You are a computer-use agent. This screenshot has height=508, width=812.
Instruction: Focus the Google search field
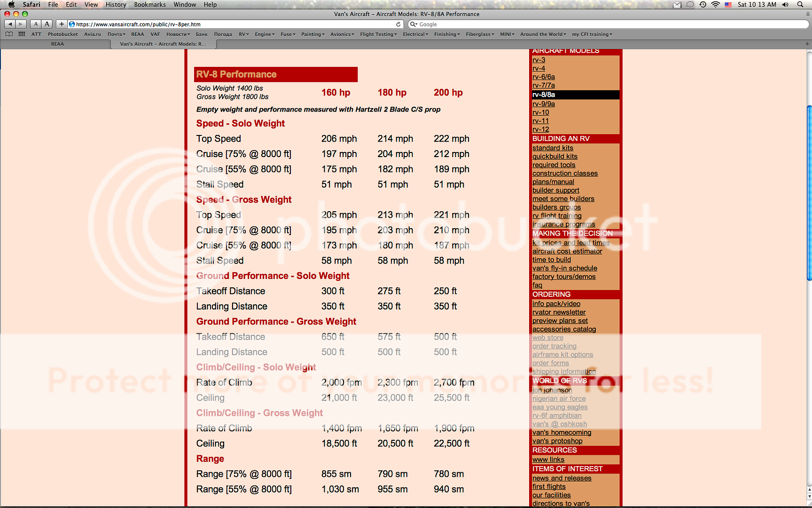pos(609,24)
